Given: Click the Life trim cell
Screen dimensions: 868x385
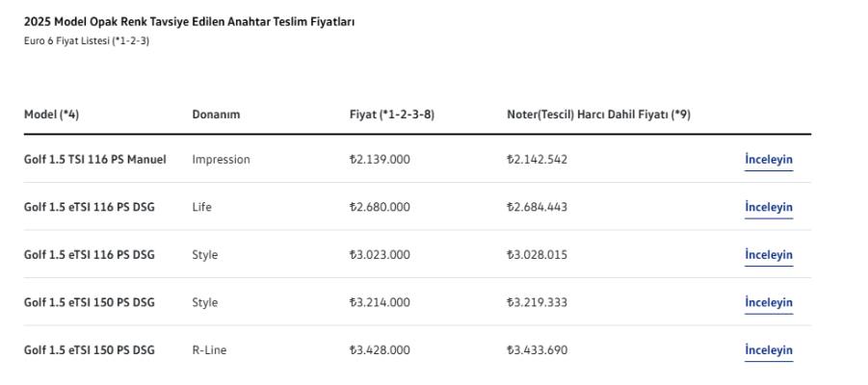Looking at the screenshot, I should pos(201,207).
